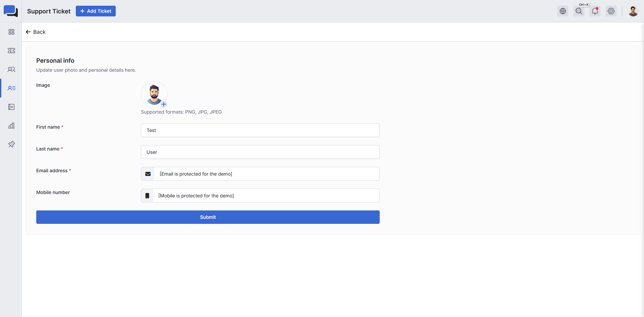
Task: Click the Mobile number input field
Action: [x=266, y=196]
